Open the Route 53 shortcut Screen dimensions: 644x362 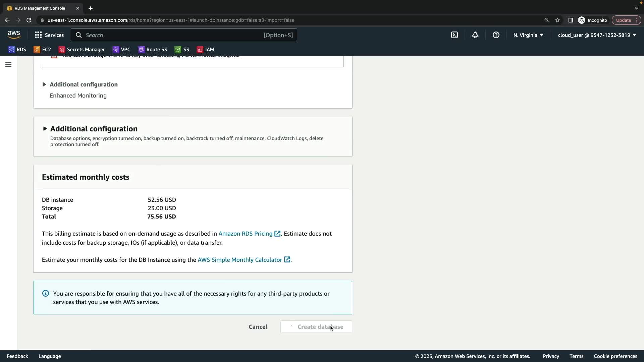153,50
